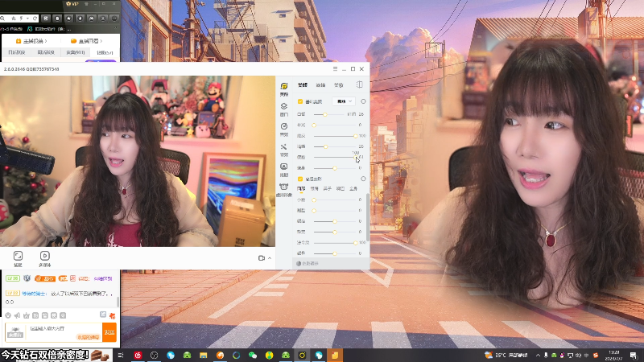Select the first grey tab in the browser page
This screenshot has width=644, height=362.
[17, 52]
